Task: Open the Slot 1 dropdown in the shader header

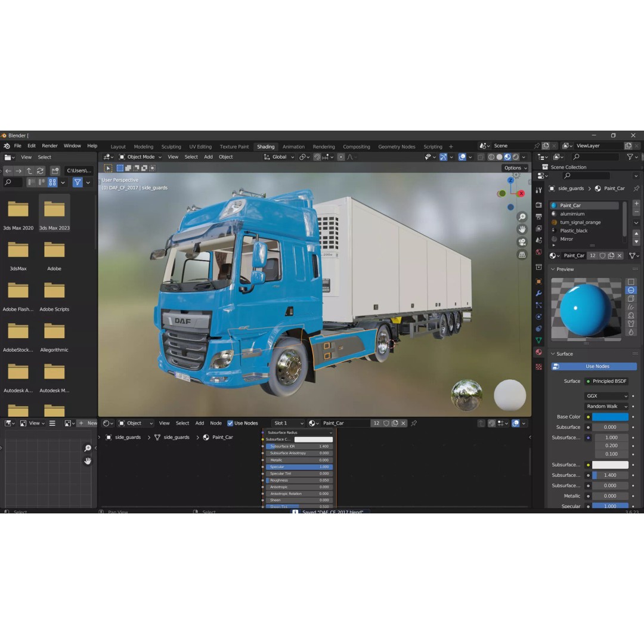Action: pos(288,423)
